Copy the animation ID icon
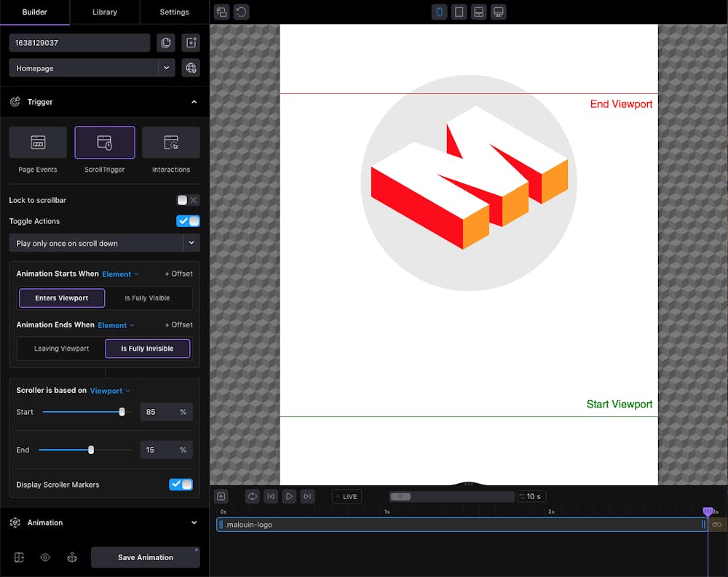This screenshot has height=577, width=728. coord(166,43)
